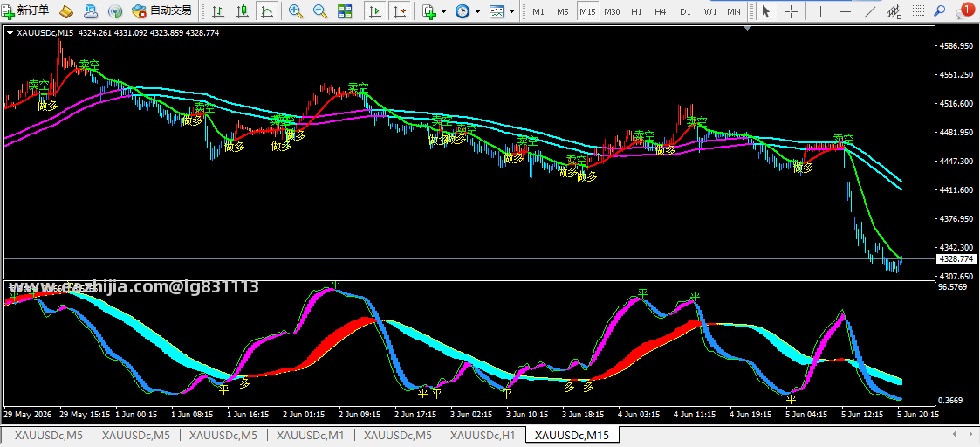The width and height of the screenshot is (980, 447).
Task: Select the crosshair tool
Action: click(x=791, y=10)
